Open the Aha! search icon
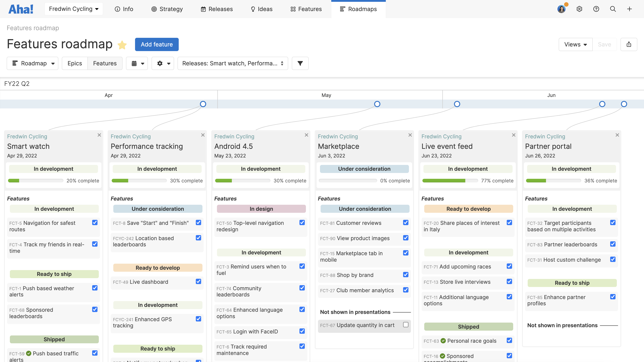Viewport: 644px width, 362px height. (613, 9)
